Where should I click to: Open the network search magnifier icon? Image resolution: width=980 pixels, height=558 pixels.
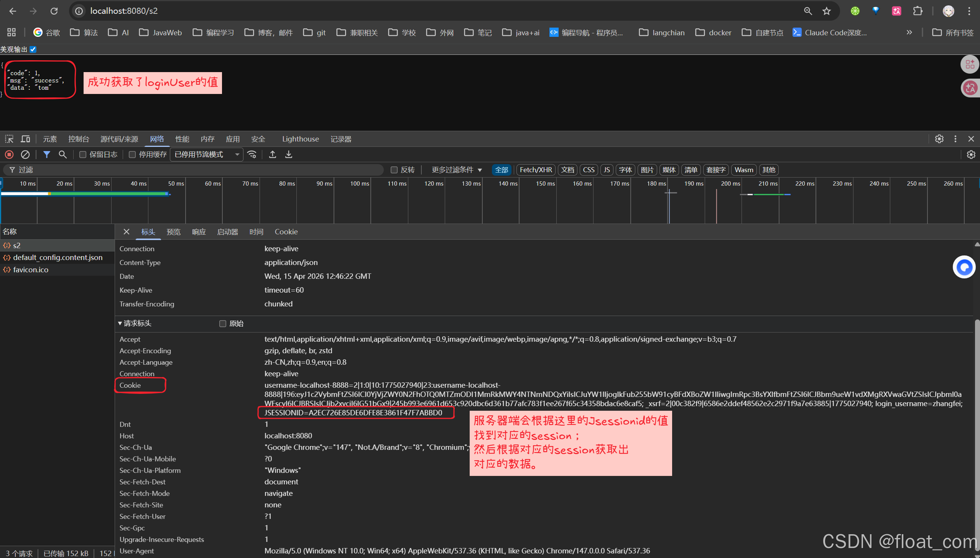[62, 155]
